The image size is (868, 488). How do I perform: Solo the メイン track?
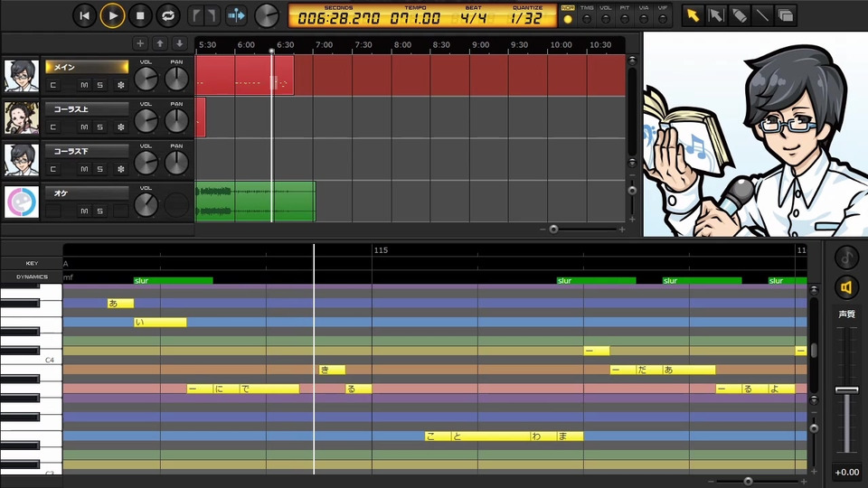point(99,85)
